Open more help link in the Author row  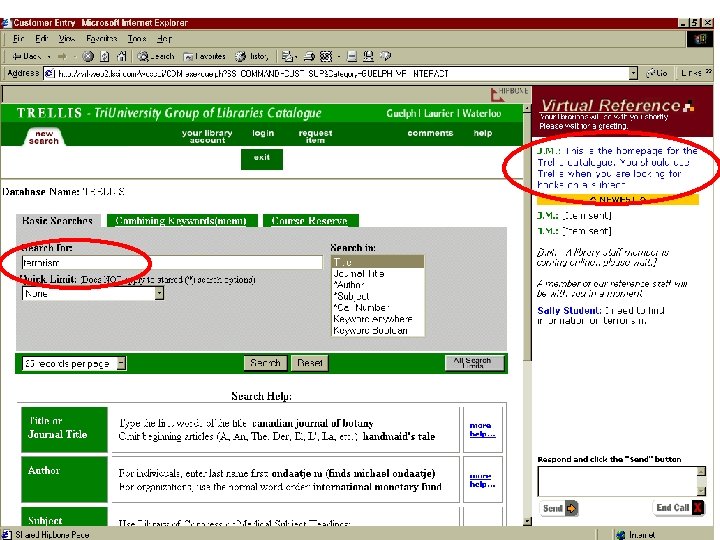[482, 480]
